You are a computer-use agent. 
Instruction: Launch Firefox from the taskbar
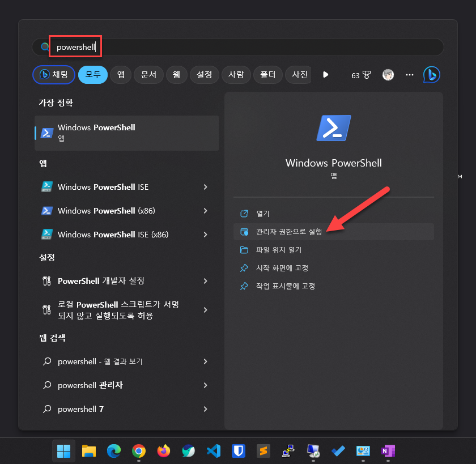[164, 451]
